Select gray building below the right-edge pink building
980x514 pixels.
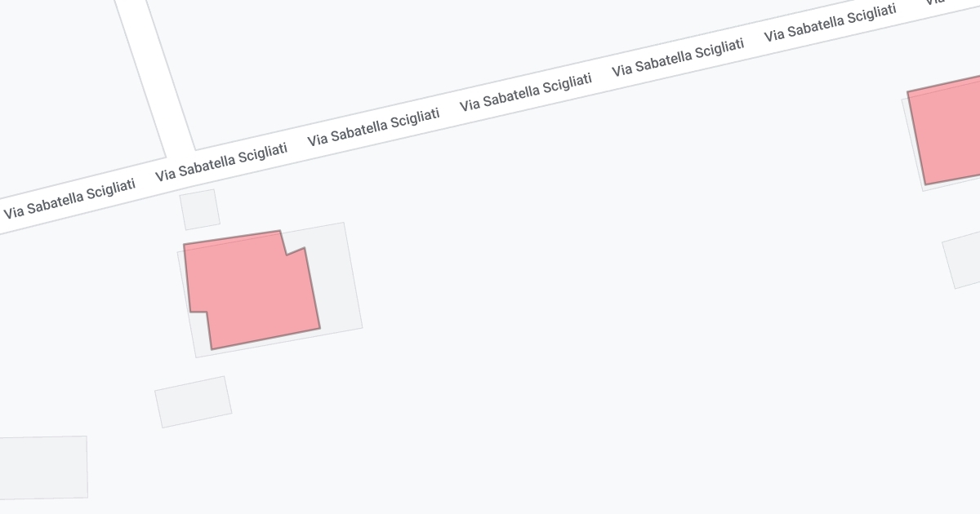coord(964,261)
